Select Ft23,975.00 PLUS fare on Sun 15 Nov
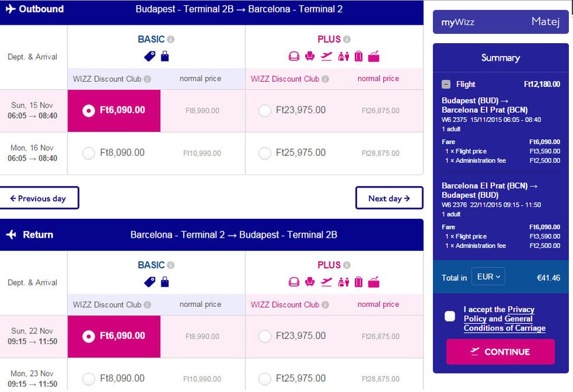573x392 pixels. click(264, 111)
